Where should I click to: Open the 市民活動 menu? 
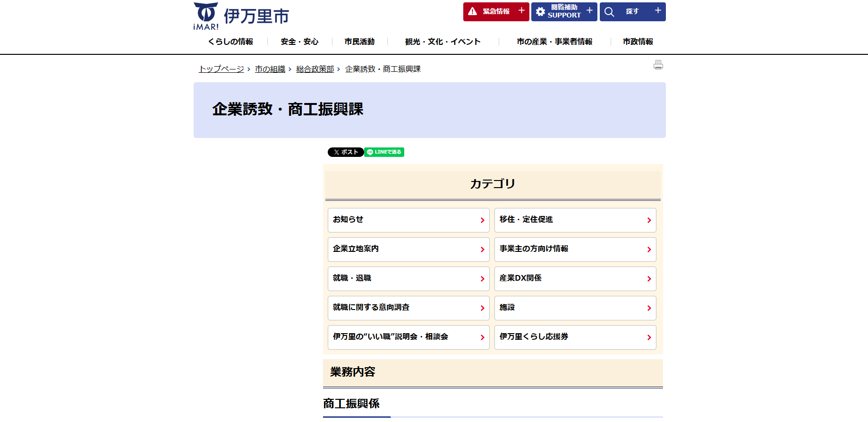[359, 42]
